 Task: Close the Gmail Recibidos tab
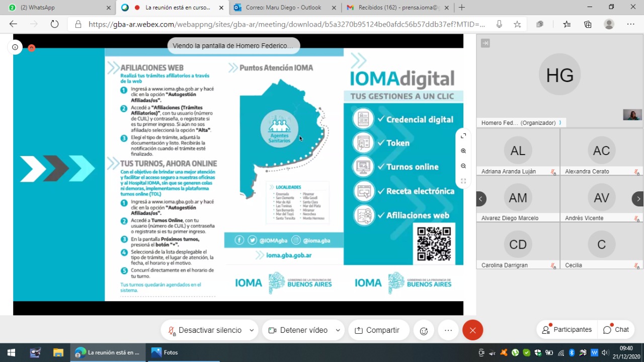447,8
